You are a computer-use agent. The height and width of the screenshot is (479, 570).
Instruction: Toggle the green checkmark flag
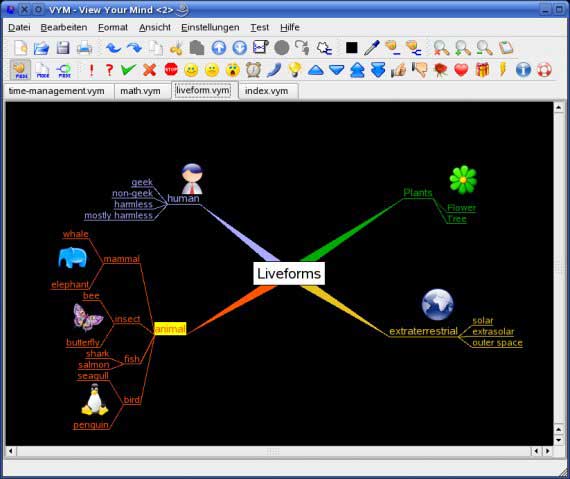point(128,69)
